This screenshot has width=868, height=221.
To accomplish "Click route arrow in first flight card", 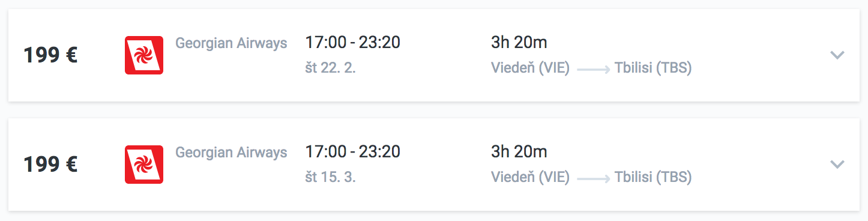I will 594,70.
